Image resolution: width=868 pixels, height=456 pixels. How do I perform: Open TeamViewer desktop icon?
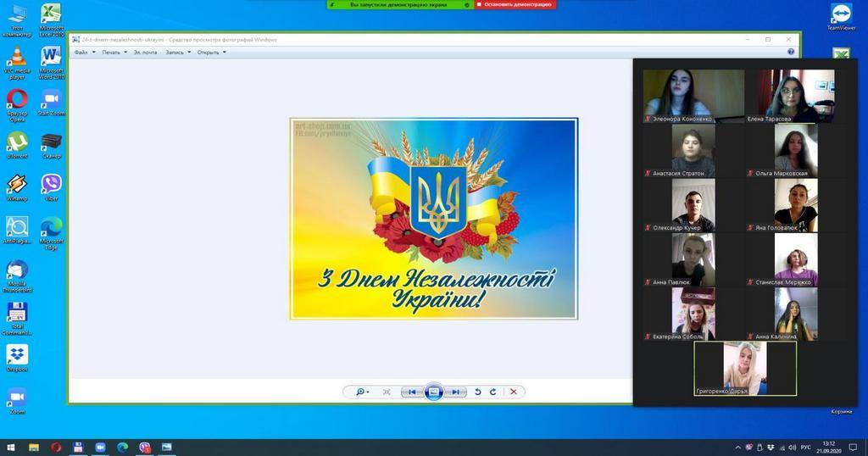coord(842,17)
